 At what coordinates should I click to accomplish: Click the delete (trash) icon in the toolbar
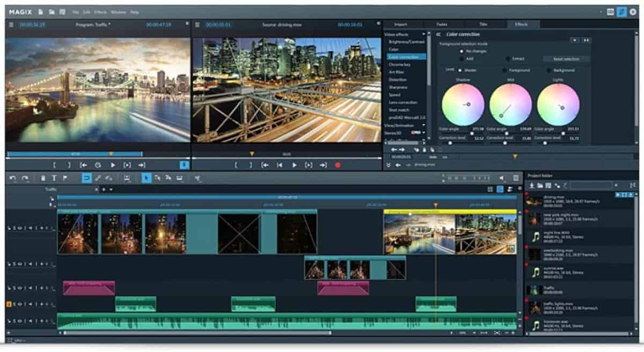(x=42, y=178)
